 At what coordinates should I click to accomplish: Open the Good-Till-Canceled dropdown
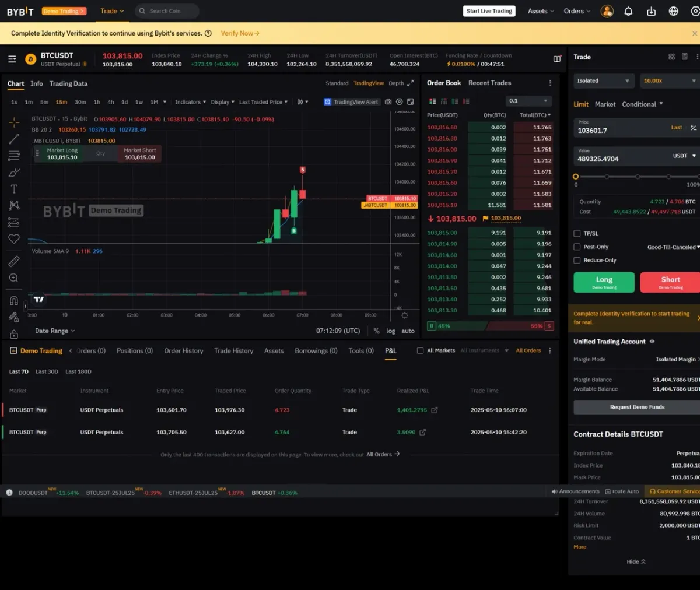point(673,247)
